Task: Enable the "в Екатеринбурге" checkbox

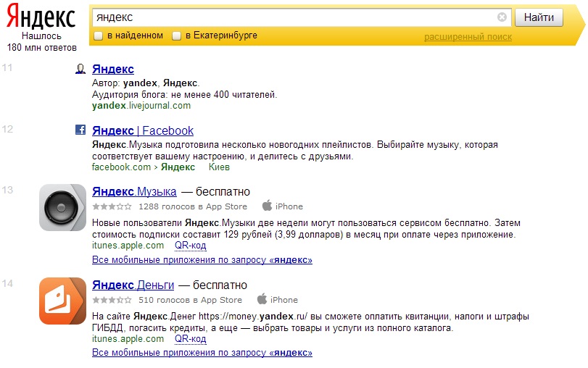Action: click(x=176, y=36)
